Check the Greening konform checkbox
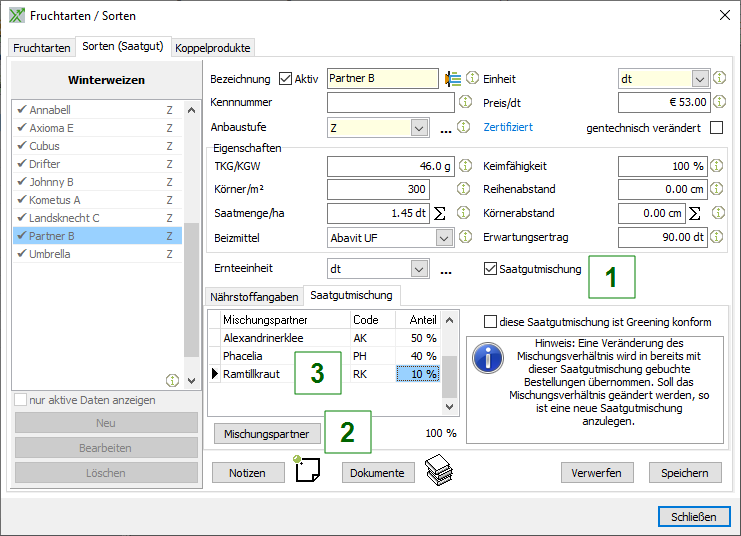Screen dimensions: 741x536 click(490, 322)
